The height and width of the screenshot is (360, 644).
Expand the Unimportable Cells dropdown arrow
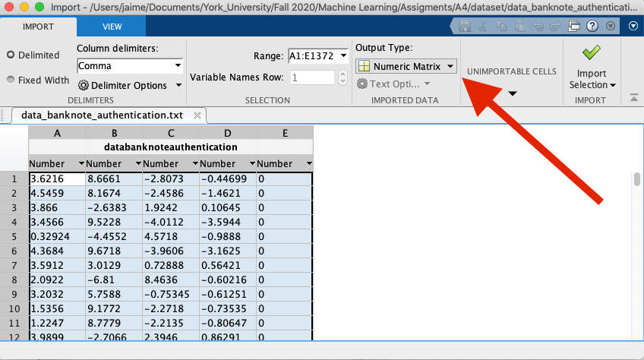click(512, 93)
